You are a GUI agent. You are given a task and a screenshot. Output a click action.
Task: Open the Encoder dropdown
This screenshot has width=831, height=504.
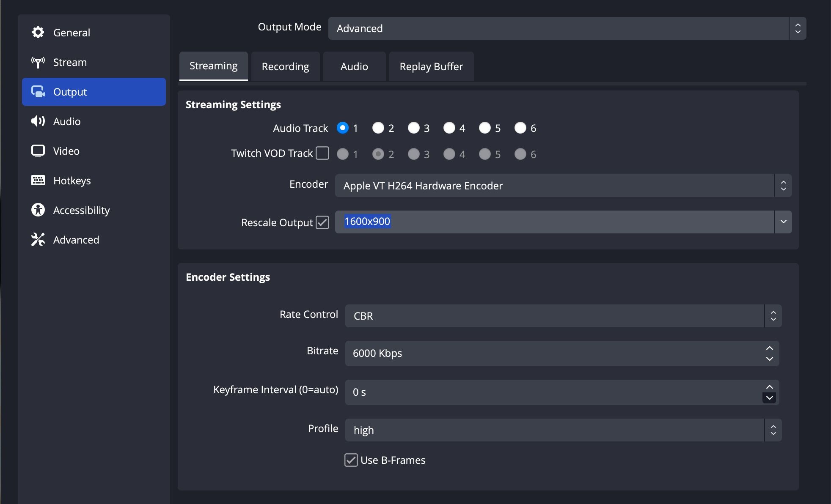[563, 186]
